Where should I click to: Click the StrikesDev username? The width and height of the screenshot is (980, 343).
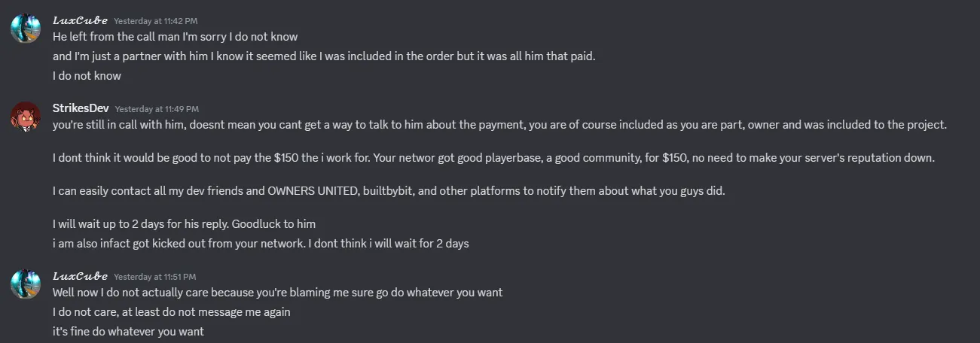pyautogui.click(x=81, y=109)
